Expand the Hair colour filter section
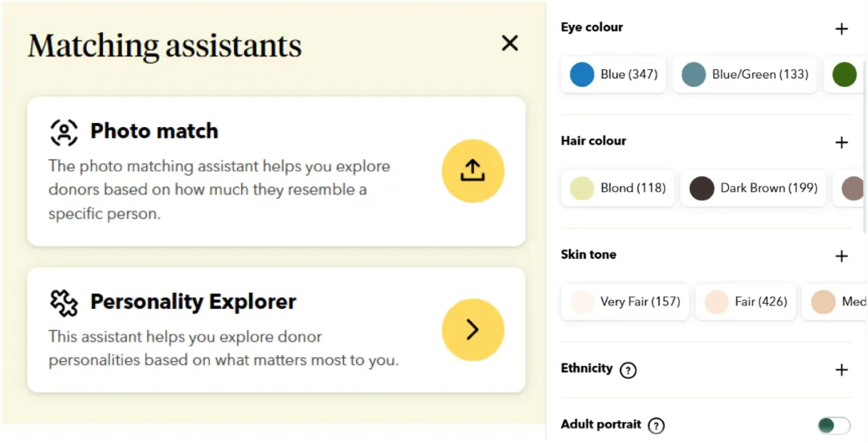 841,142
